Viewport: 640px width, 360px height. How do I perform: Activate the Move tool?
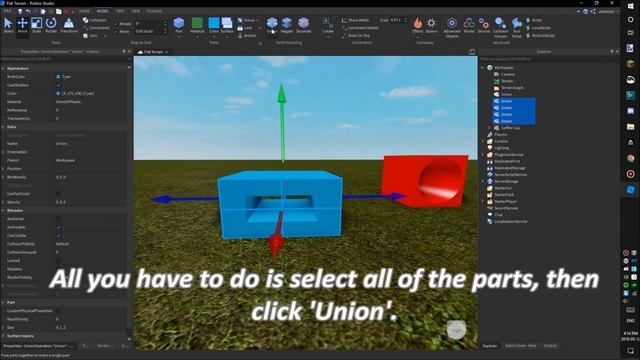tap(22, 25)
